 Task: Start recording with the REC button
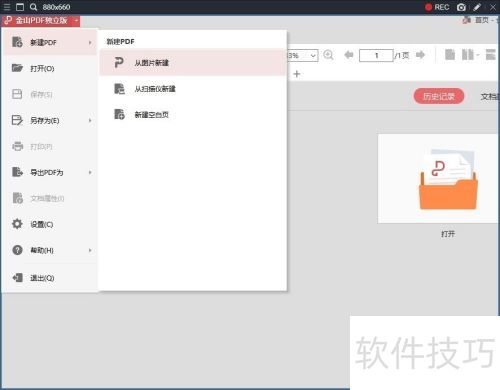pyautogui.click(x=437, y=7)
